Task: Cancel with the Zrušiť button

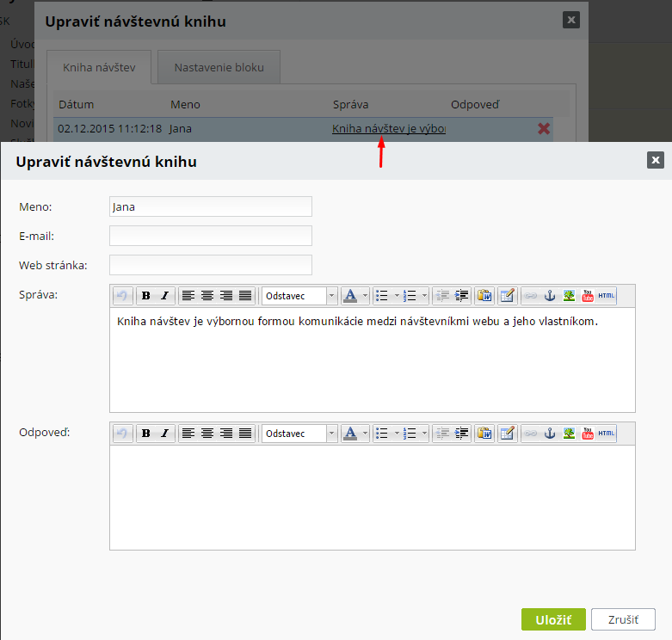Action: click(x=623, y=619)
